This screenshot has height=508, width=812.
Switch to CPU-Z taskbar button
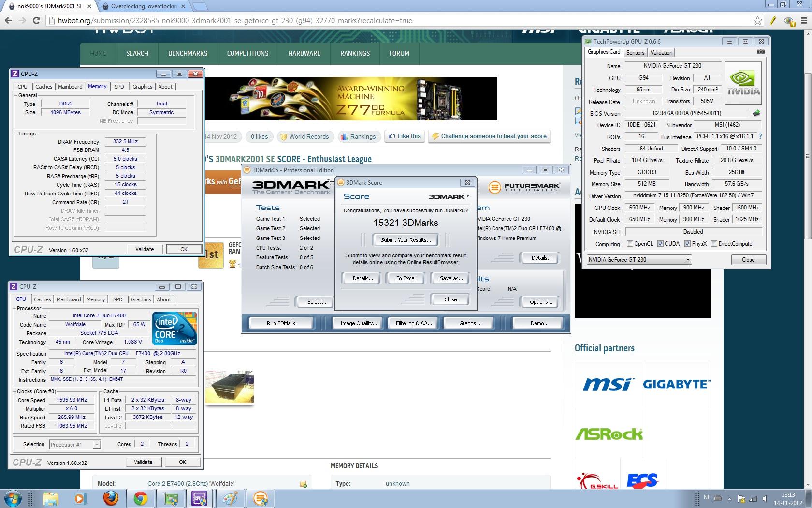click(200, 498)
